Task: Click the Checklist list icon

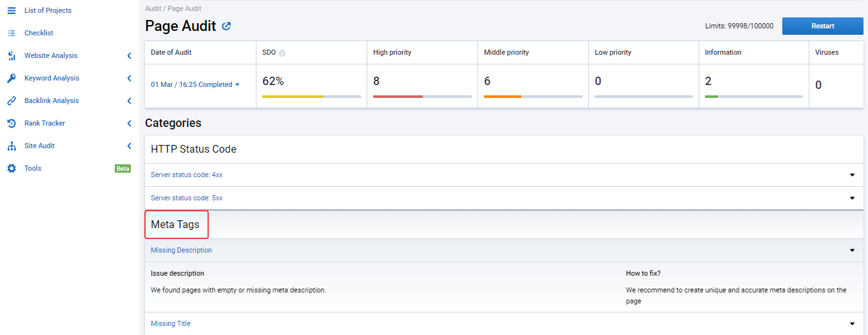Action: [x=11, y=33]
